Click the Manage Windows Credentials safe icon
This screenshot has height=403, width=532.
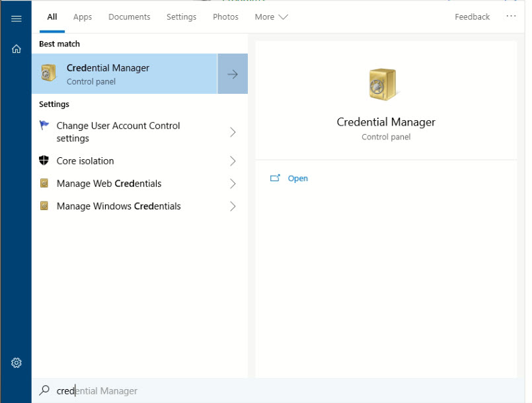pyautogui.click(x=44, y=206)
